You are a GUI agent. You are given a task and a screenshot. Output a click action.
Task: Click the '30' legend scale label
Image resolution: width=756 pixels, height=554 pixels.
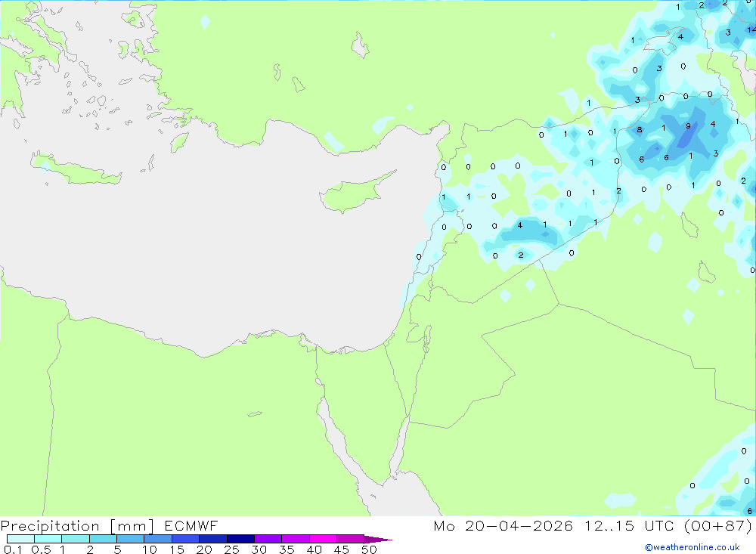point(259,549)
